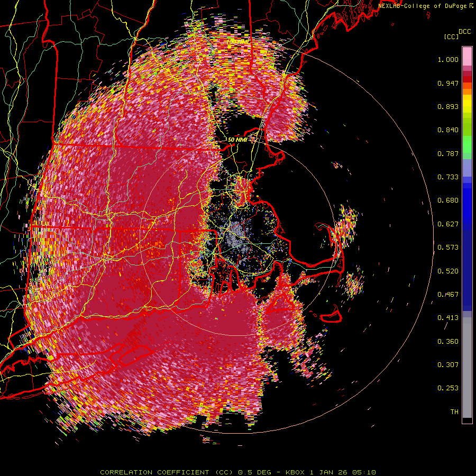Select the 0.627 scale value
This screenshot has height=476, width=476.
click(x=448, y=224)
